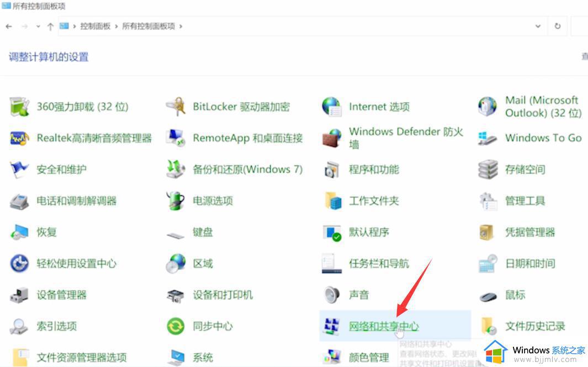The image size is (588, 367).
Task: Open the 文件资源管理器选项 icon
Action: (20, 358)
